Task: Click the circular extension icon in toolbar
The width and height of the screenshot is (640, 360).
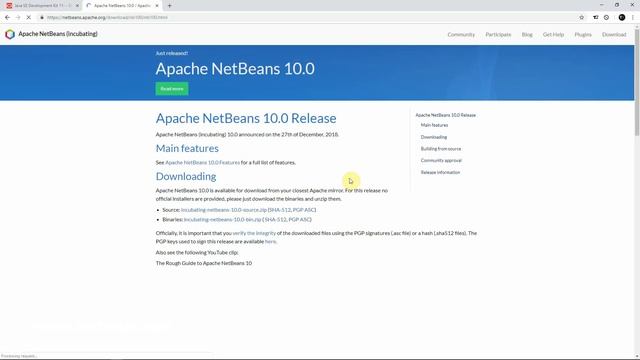Action: tap(607, 18)
